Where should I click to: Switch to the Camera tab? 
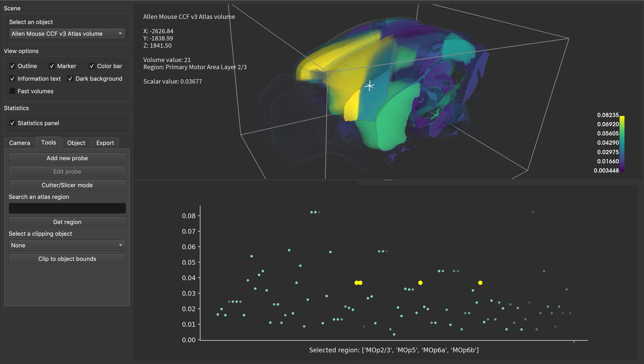(x=20, y=143)
